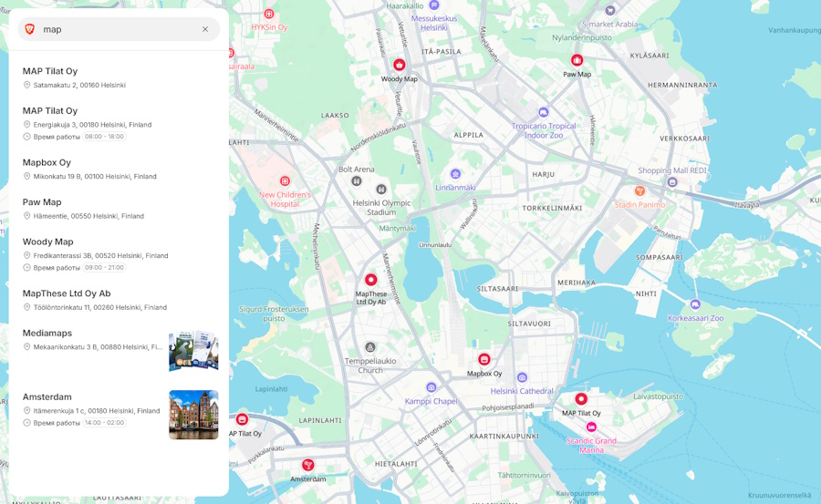821x504 pixels.
Task: Click the Bolt Arena stadium icon
Action: tap(357, 181)
